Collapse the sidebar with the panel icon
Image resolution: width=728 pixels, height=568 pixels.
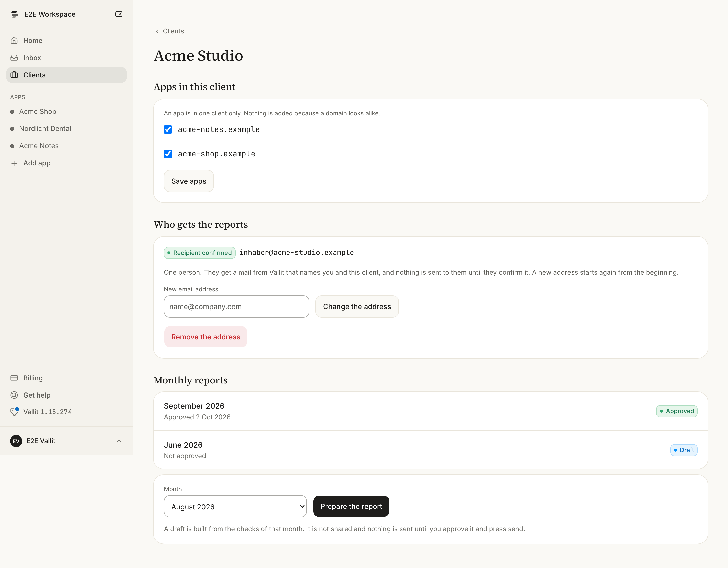119,14
